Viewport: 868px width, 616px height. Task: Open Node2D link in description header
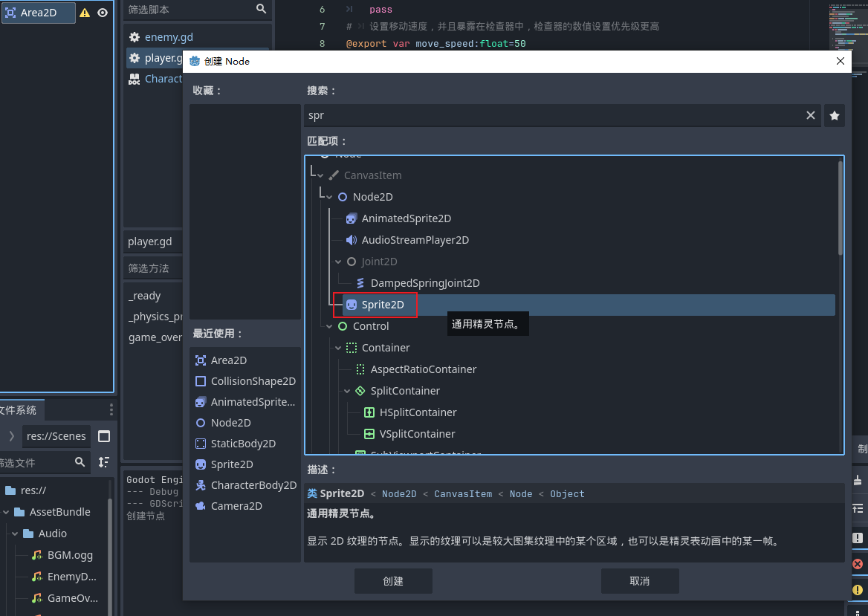tap(399, 493)
